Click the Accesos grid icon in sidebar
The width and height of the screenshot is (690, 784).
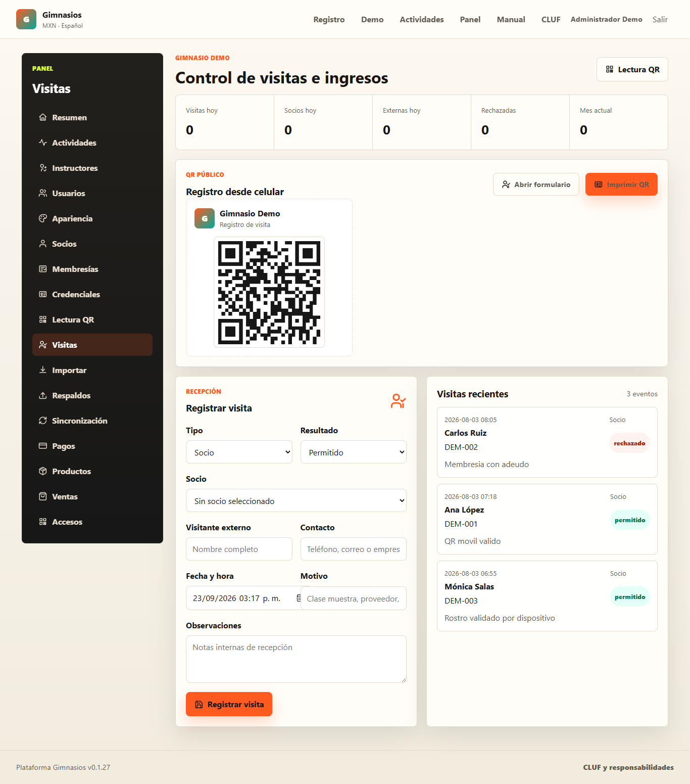pos(43,522)
